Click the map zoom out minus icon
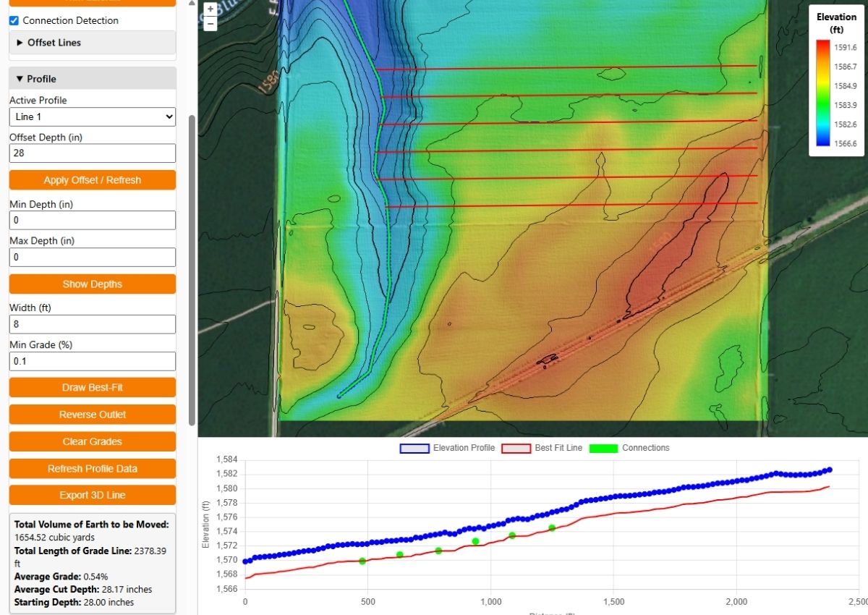Image resolution: width=868 pixels, height=615 pixels. 210,23
